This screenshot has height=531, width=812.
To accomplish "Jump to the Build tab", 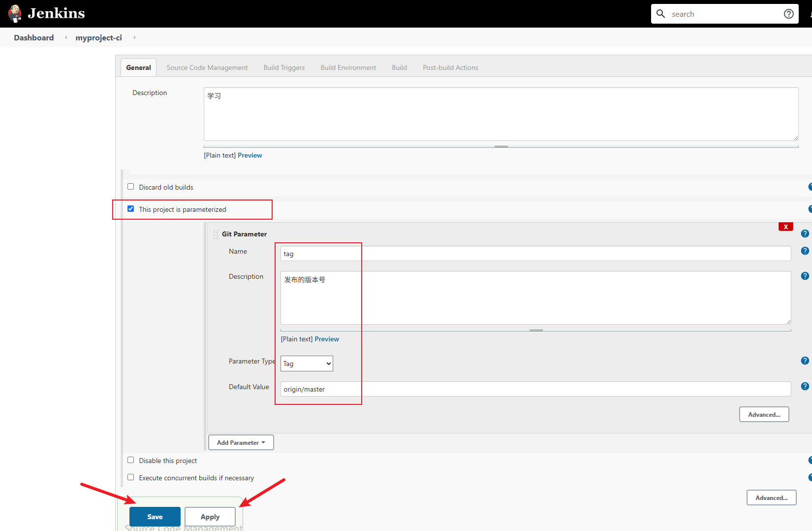I will point(400,67).
